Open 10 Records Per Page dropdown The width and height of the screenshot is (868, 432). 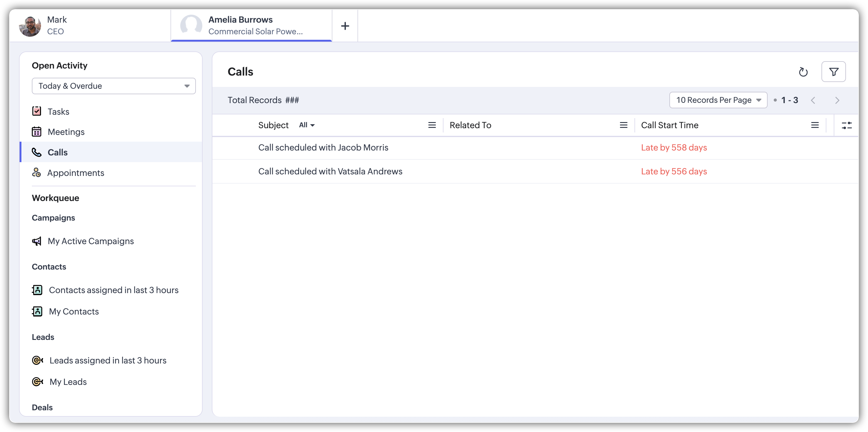[718, 100]
